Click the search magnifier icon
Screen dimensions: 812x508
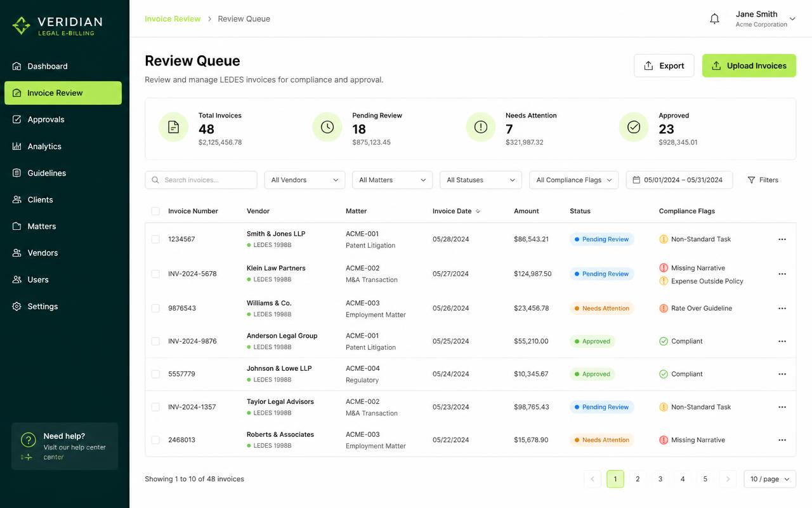pyautogui.click(x=156, y=180)
